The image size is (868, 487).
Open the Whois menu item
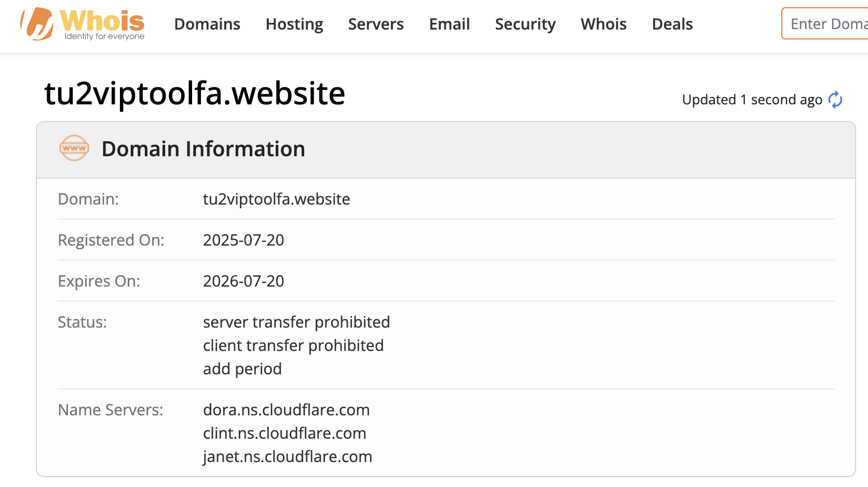[603, 24]
